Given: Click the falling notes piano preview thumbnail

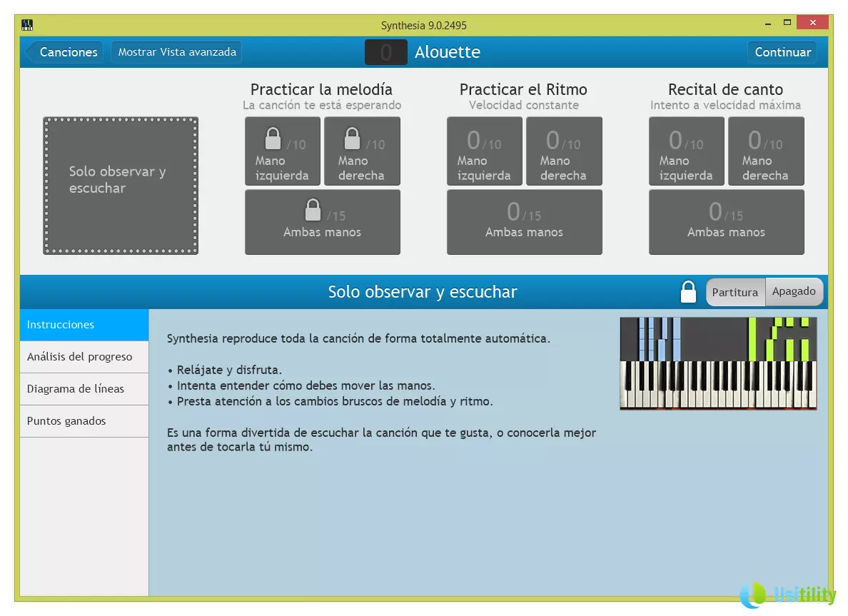Looking at the screenshot, I should [718, 363].
